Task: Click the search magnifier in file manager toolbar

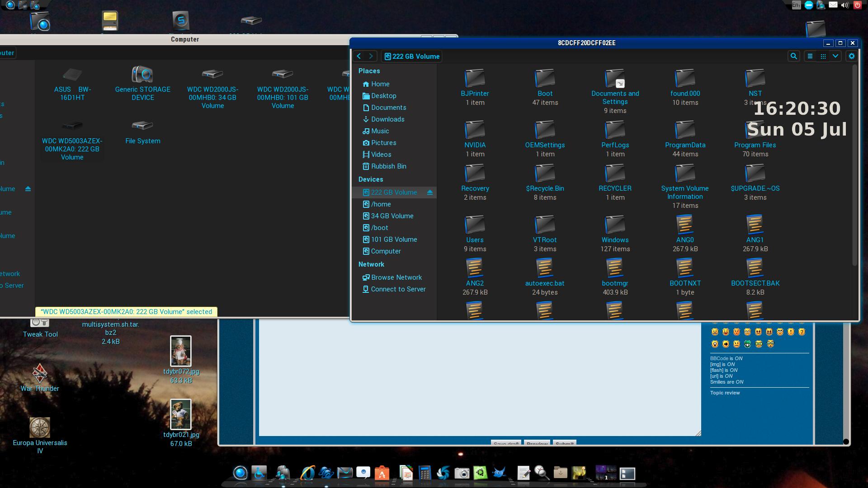Action: tap(793, 56)
